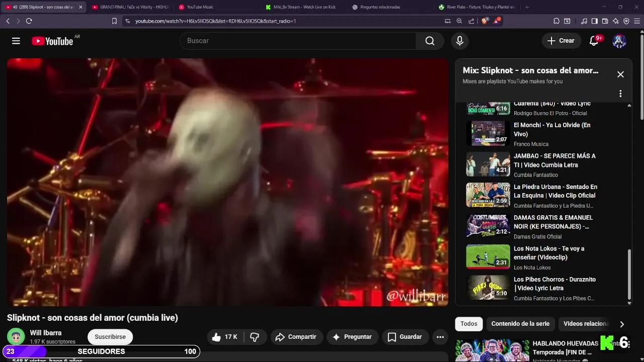Viewport: 644px width, 362px height.
Task: View site information settings icon
Action: click(x=127, y=21)
